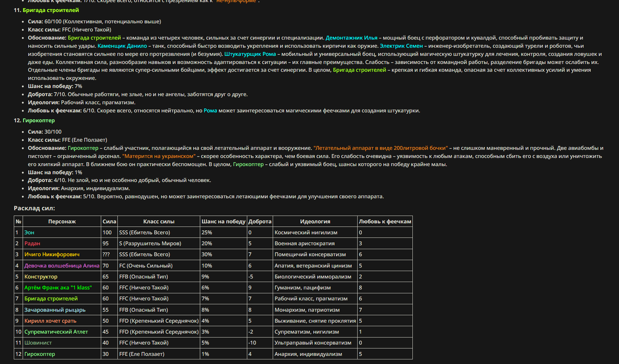
Task: Click the 'Класс силы' column header
Action: point(159,222)
